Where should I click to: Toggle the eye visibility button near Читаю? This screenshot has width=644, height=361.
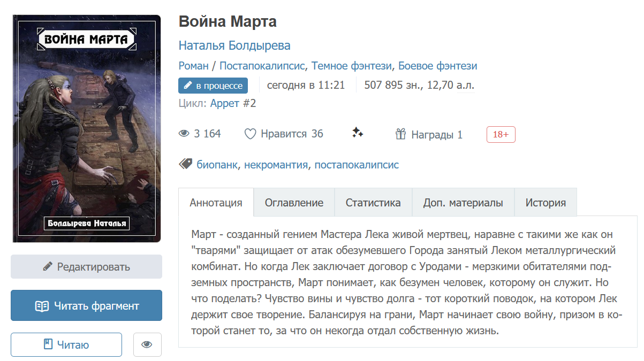pyautogui.click(x=147, y=345)
